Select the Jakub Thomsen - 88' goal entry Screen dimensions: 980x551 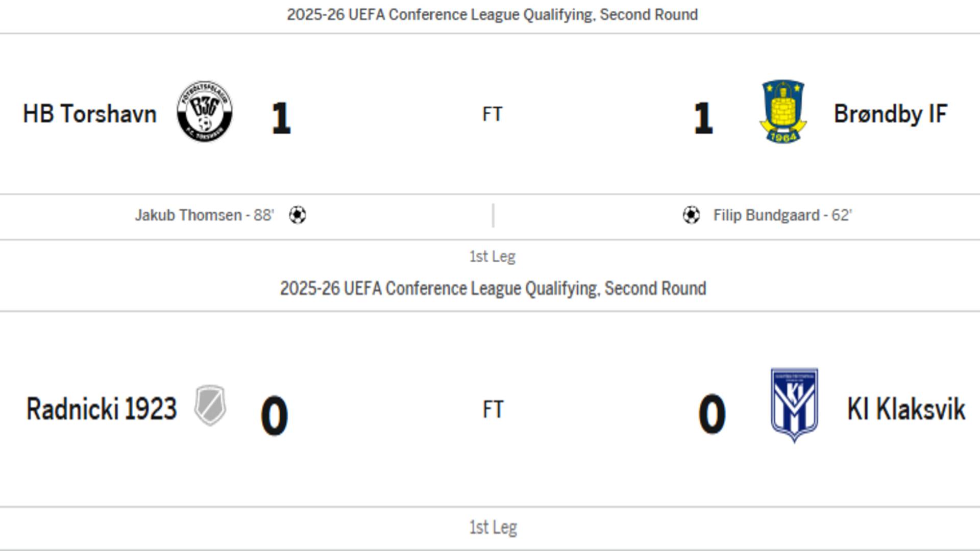click(204, 215)
